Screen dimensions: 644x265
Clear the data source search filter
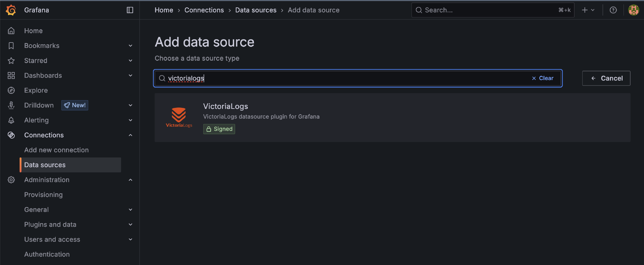[542, 78]
